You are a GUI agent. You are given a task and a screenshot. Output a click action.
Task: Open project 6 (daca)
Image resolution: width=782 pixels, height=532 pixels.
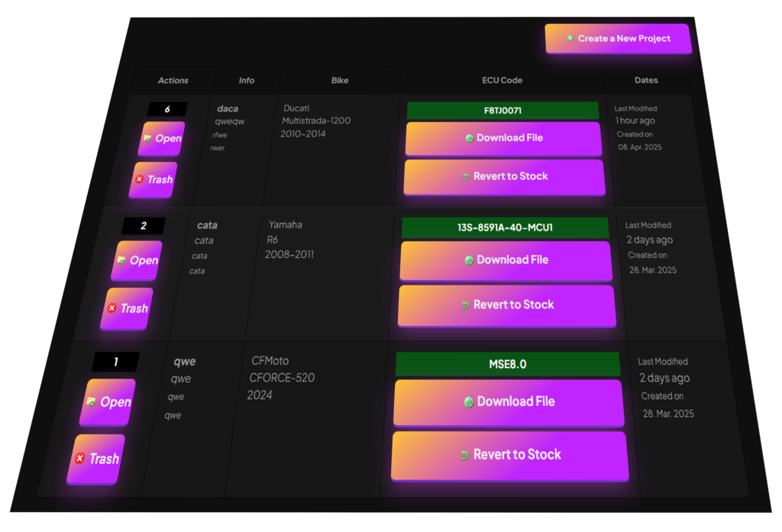tap(162, 138)
